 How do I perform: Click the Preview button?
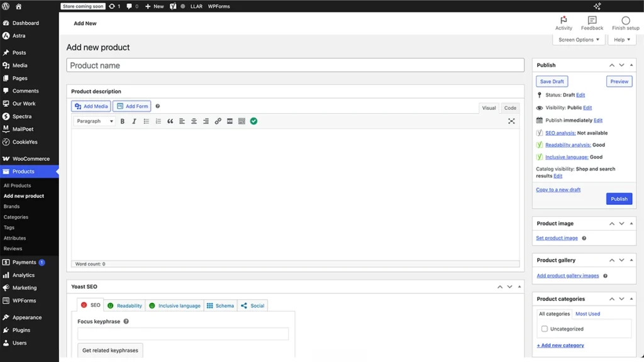619,81
